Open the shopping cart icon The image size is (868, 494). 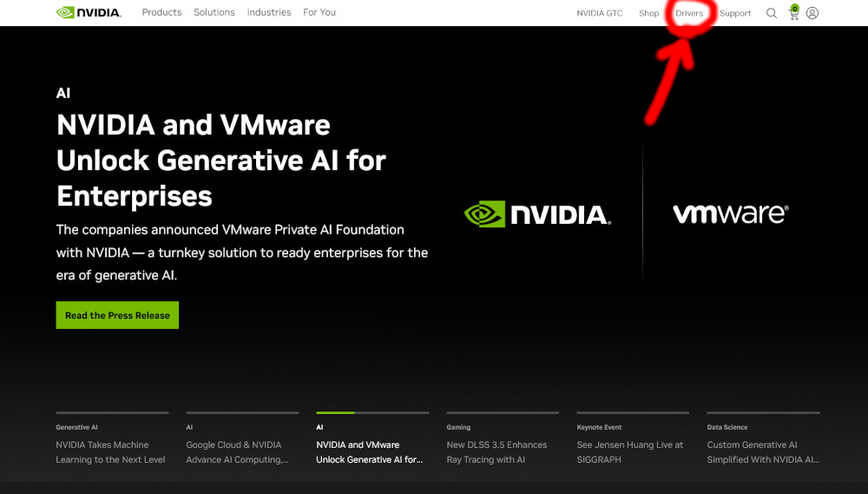click(x=794, y=12)
